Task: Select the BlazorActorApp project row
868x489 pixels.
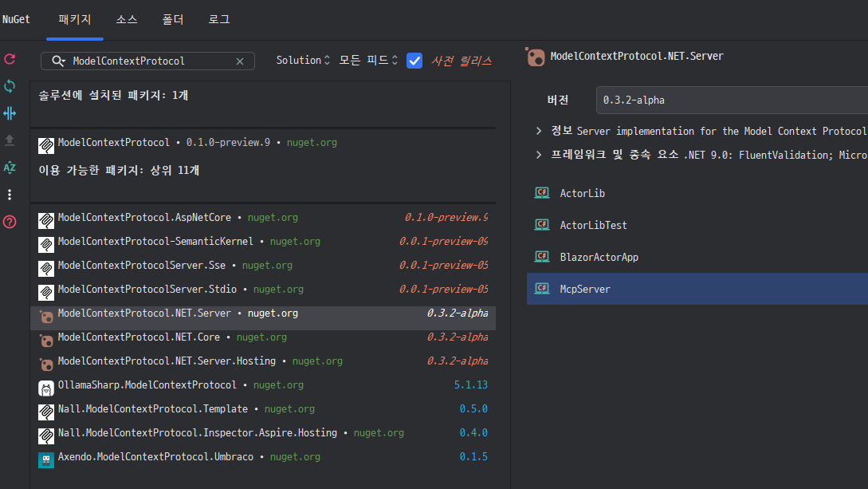Action: [x=599, y=257]
